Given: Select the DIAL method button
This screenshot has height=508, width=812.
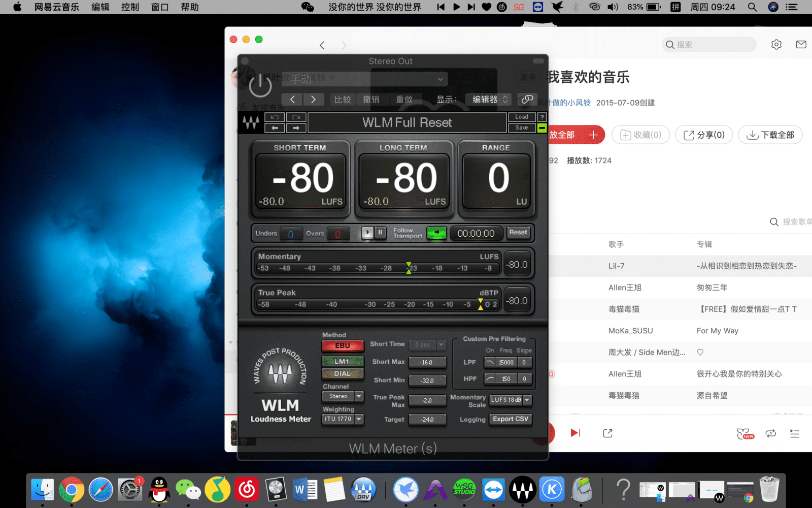Looking at the screenshot, I should [x=343, y=373].
